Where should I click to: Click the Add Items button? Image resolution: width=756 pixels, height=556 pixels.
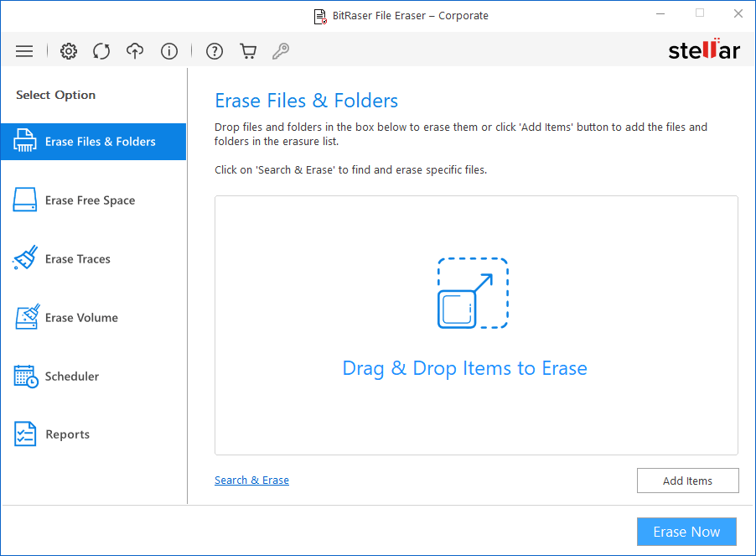click(x=687, y=481)
